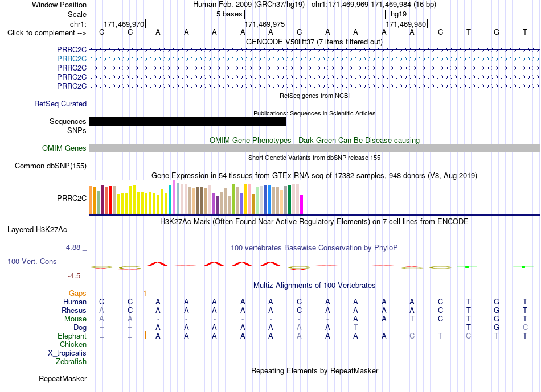The image size is (541, 392).
Task: Select the black PRRC2C label beside GTEx bars
Action: click(72, 198)
